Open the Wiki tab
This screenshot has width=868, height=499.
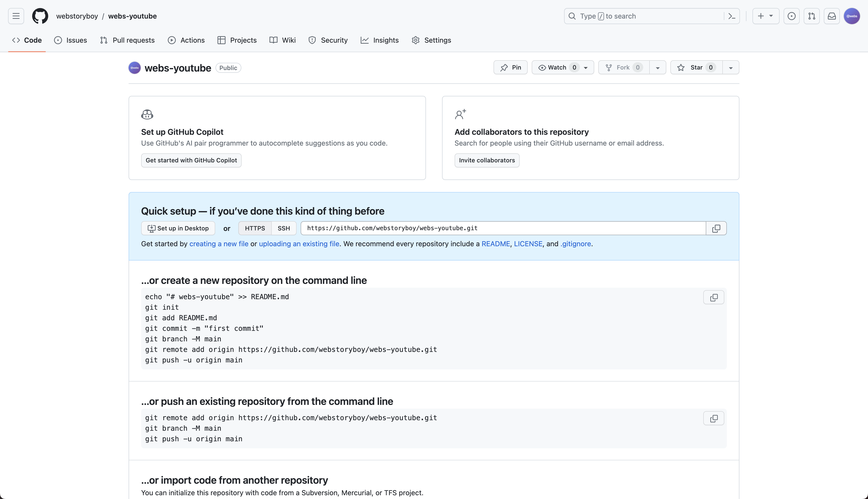click(283, 40)
